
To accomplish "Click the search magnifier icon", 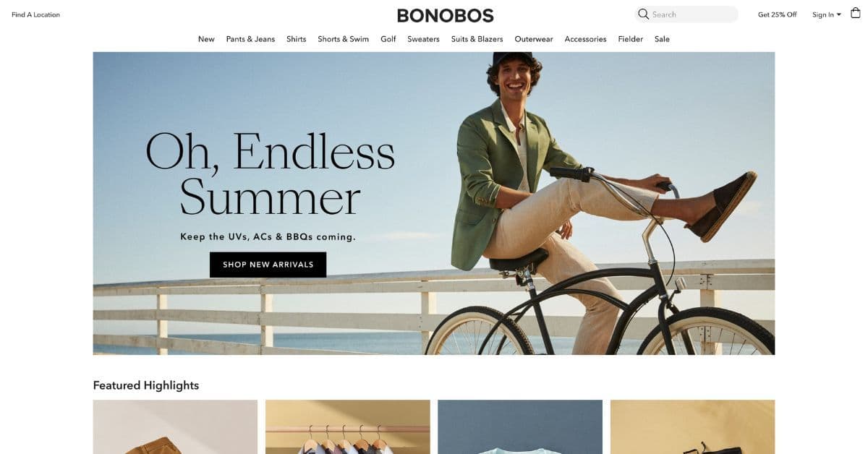I will [x=643, y=14].
